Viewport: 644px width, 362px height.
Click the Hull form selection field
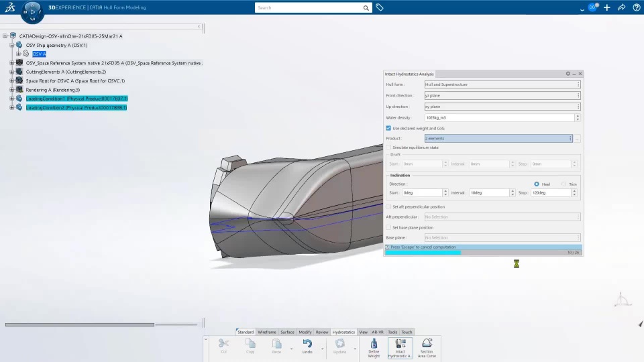[502, 84]
